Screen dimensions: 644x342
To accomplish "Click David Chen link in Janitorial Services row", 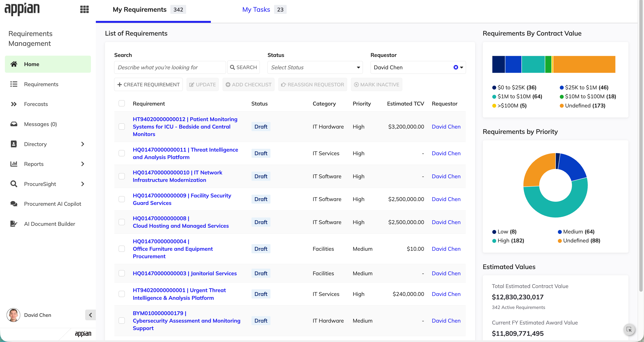I will pyautogui.click(x=446, y=273).
